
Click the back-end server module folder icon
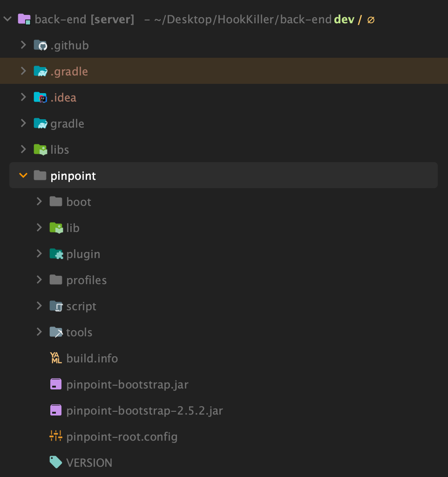tap(24, 19)
